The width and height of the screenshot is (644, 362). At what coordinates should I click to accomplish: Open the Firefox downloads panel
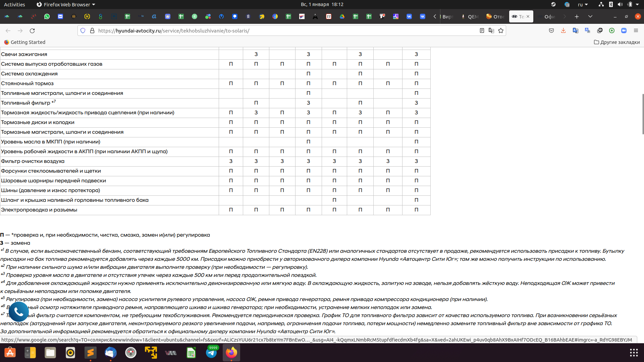click(x=563, y=31)
